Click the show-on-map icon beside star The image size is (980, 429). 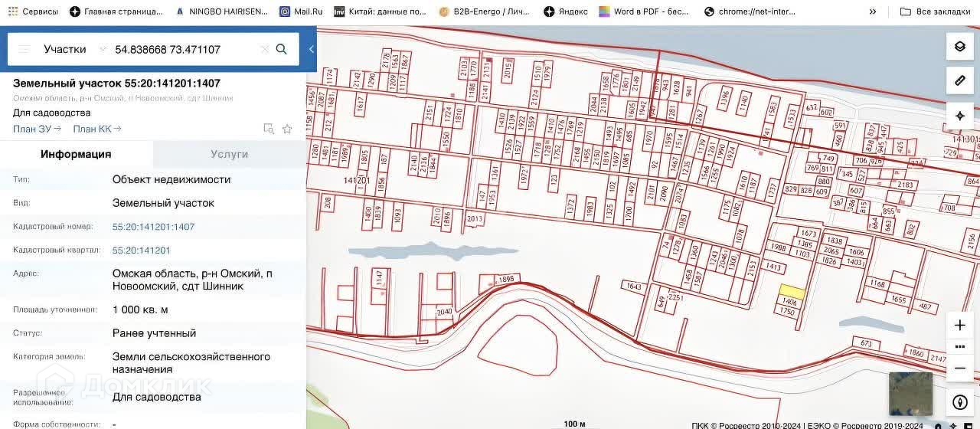click(x=269, y=129)
